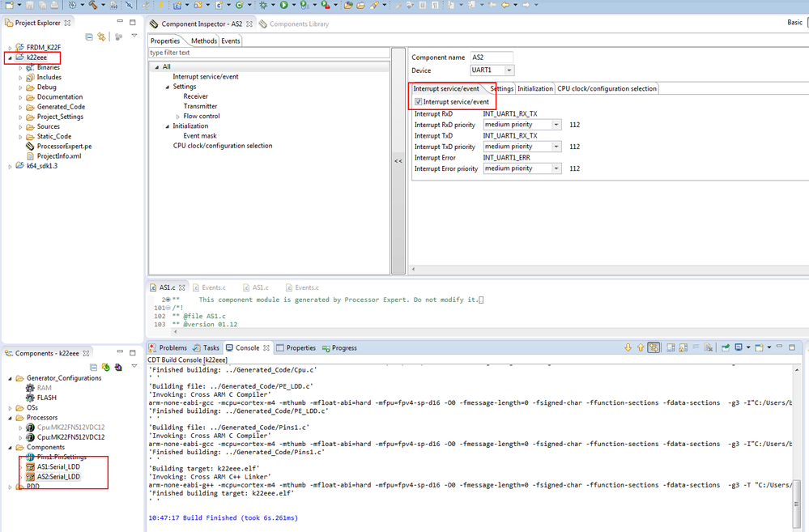The height and width of the screenshot is (532, 809).
Task: Switch to the Events tab in inspector
Action: (x=231, y=40)
